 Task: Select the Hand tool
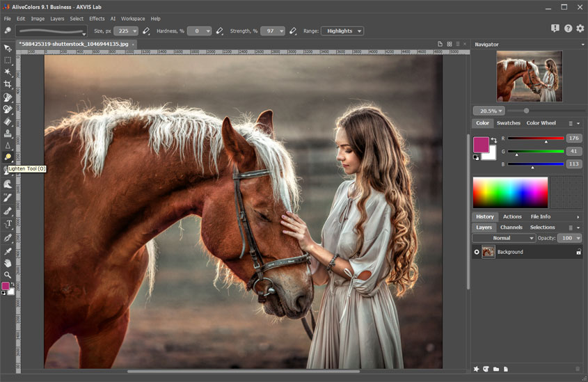click(x=8, y=263)
